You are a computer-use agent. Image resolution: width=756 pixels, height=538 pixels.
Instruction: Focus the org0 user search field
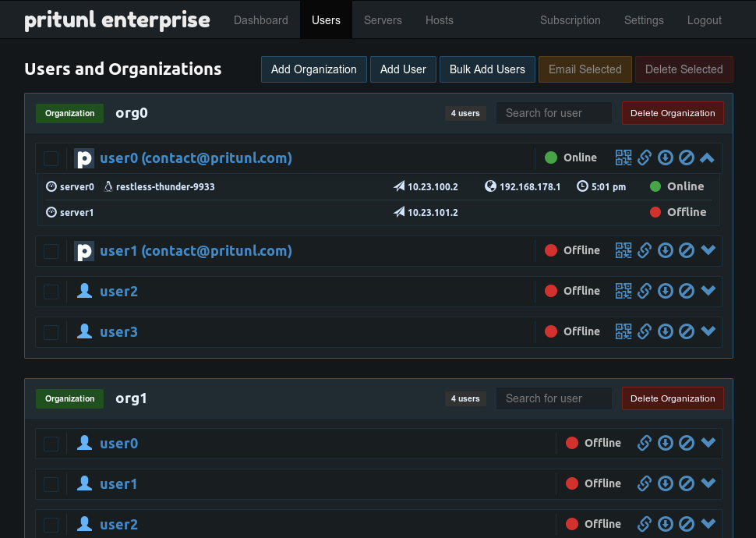[x=554, y=113]
